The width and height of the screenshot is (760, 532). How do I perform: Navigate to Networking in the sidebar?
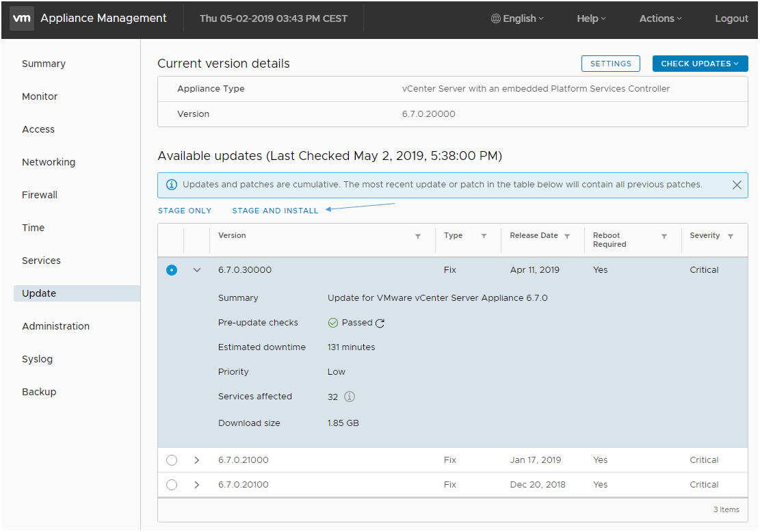49,162
